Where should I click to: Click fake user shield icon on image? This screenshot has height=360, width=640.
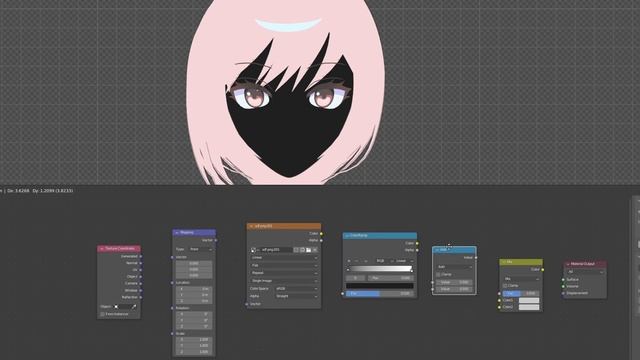coord(296,250)
